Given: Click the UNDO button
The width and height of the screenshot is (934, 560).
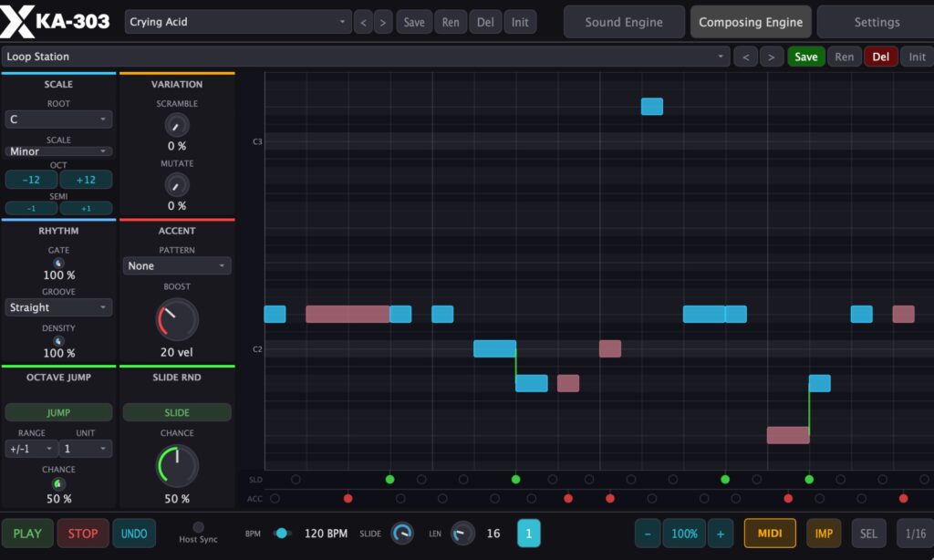Looking at the screenshot, I should point(134,534).
